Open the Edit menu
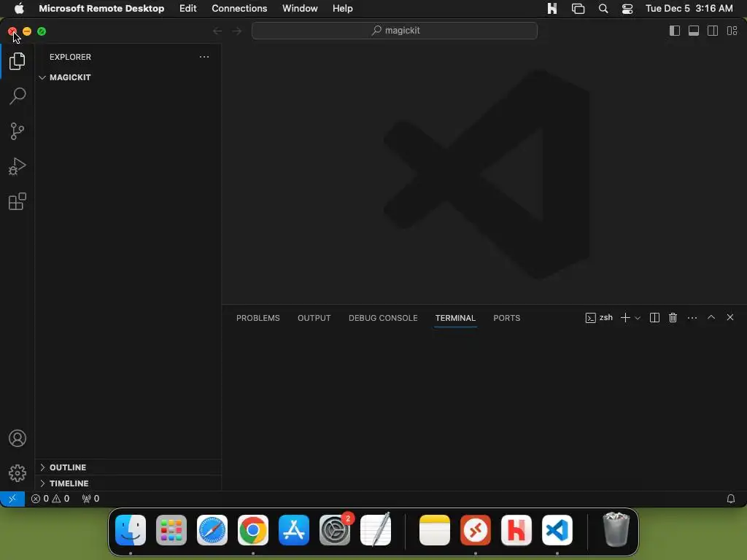Screen dimensions: 747x560 [x=187, y=9]
